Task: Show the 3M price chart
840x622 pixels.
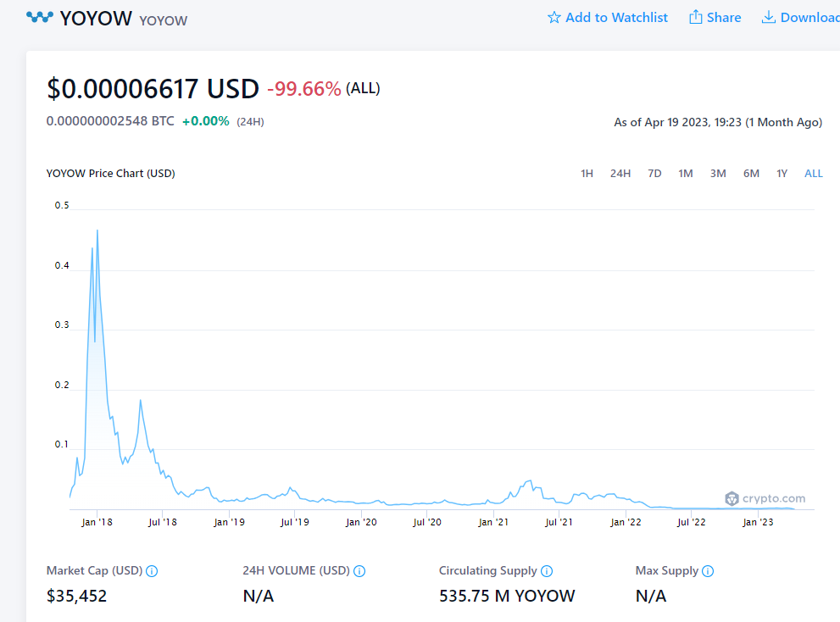Action: pos(718,174)
